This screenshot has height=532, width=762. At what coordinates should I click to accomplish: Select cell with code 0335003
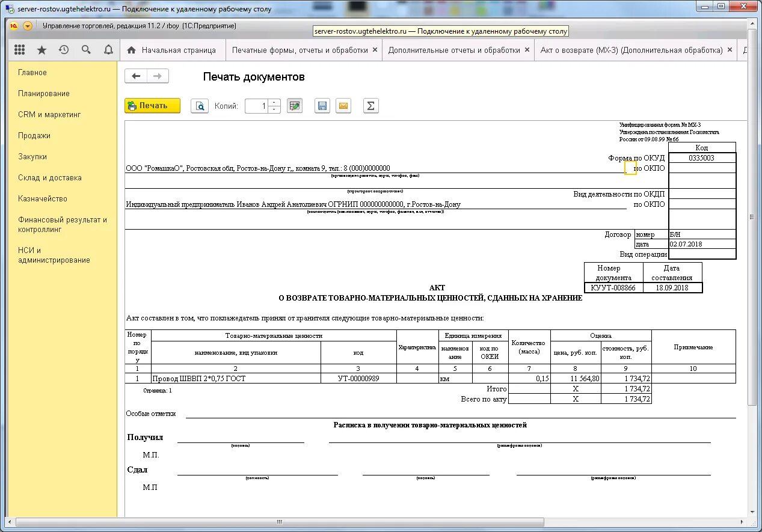tap(702, 158)
